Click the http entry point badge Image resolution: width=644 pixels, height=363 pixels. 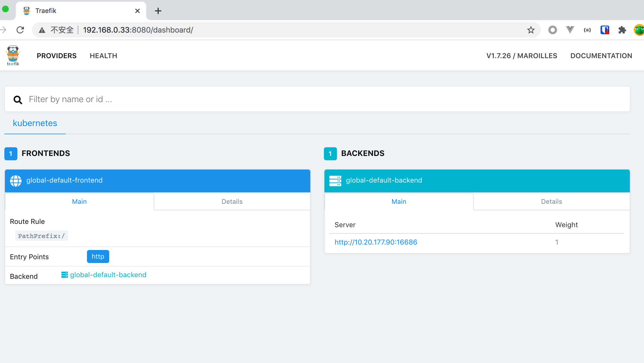point(98,256)
